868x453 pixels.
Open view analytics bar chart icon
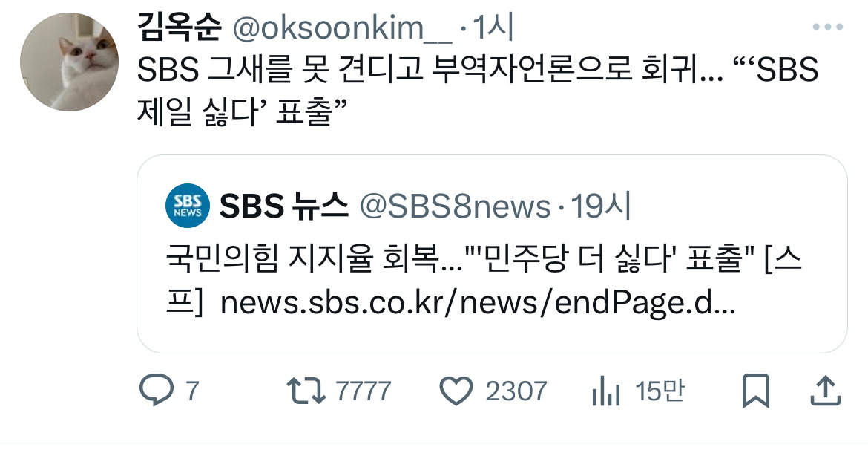[605, 391]
